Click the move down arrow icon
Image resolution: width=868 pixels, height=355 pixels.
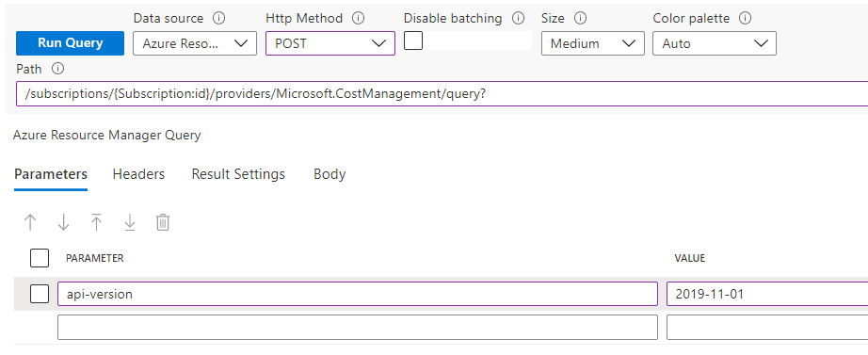(x=64, y=222)
